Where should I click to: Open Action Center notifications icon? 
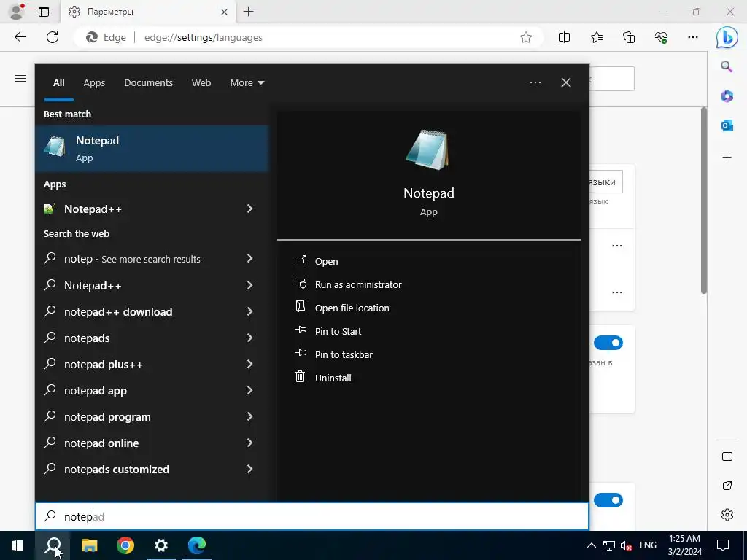pos(723,545)
